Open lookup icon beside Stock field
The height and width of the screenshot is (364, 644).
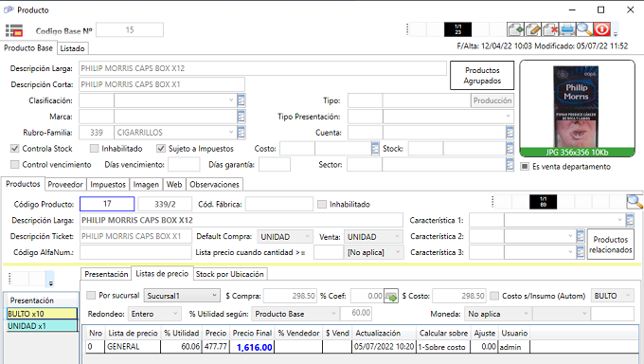(x=510, y=149)
